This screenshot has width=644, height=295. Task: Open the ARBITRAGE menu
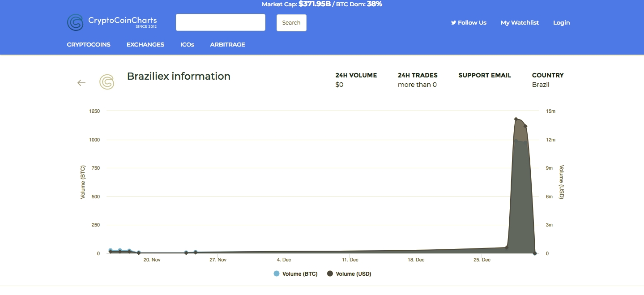click(x=227, y=44)
